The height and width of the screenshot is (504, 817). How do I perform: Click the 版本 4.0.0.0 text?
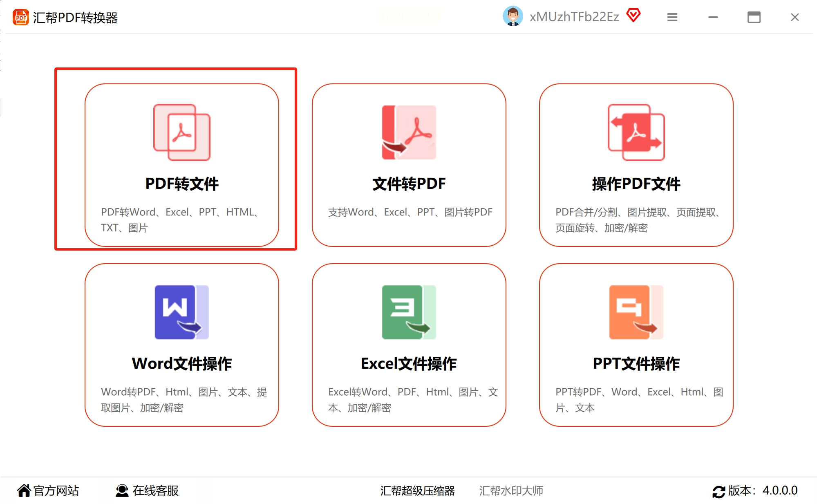coord(763,490)
